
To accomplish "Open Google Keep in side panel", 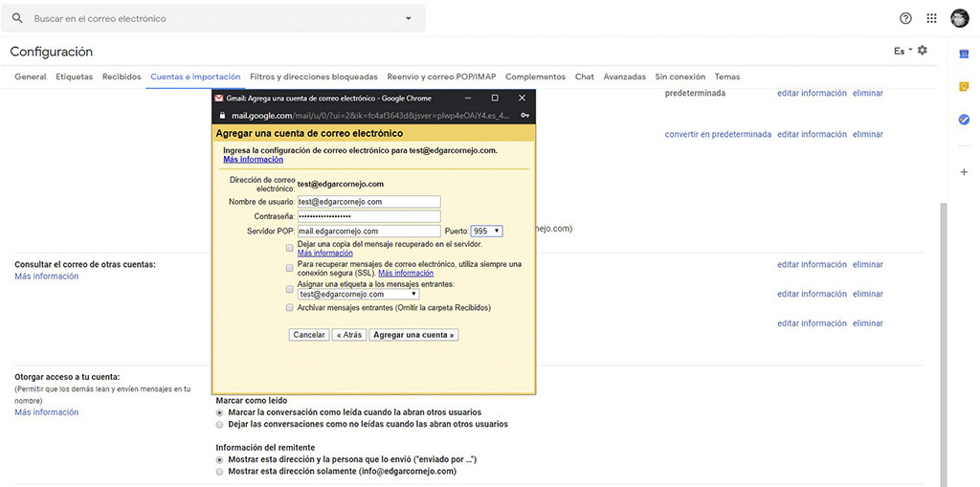I will [964, 87].
